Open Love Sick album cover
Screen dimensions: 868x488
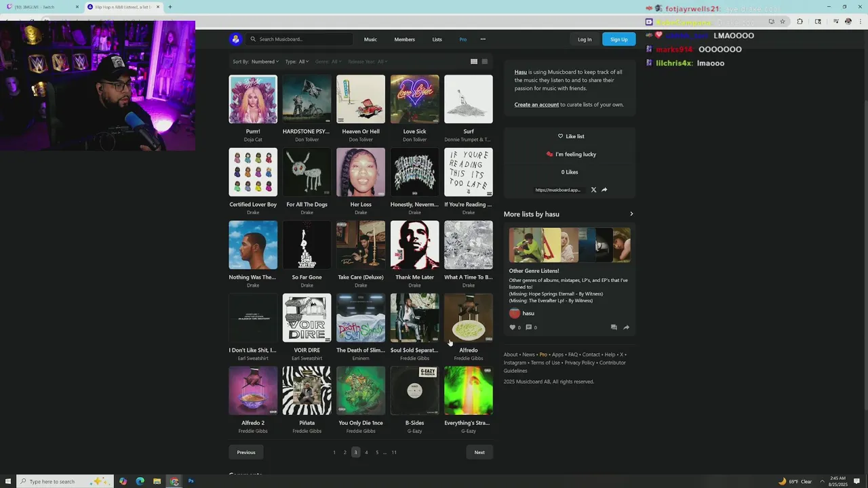click(414, 99)
